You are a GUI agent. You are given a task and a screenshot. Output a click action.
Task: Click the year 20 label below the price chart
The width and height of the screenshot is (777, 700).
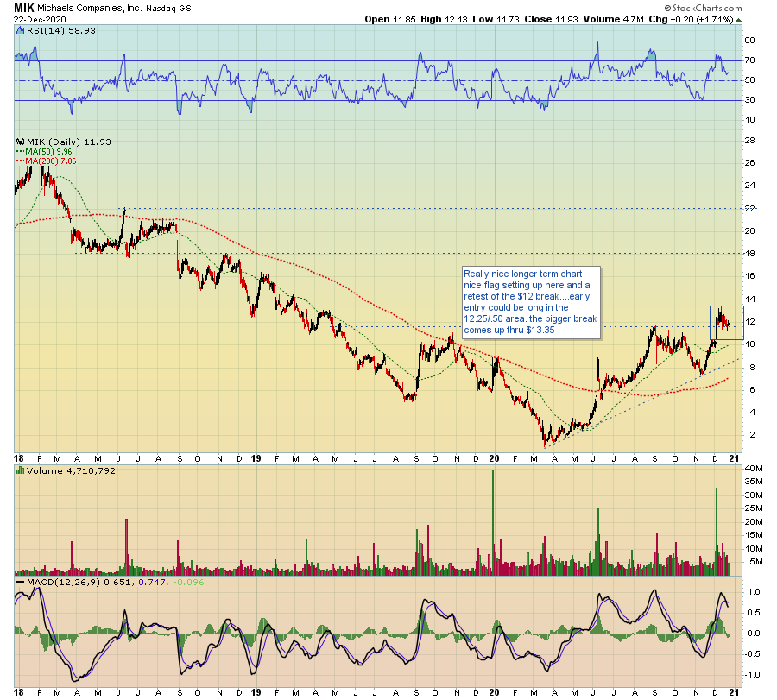click(x=494, y=458)
